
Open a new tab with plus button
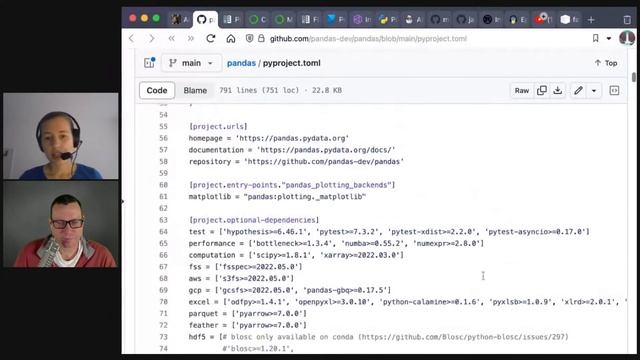click(x=591, y=20)
